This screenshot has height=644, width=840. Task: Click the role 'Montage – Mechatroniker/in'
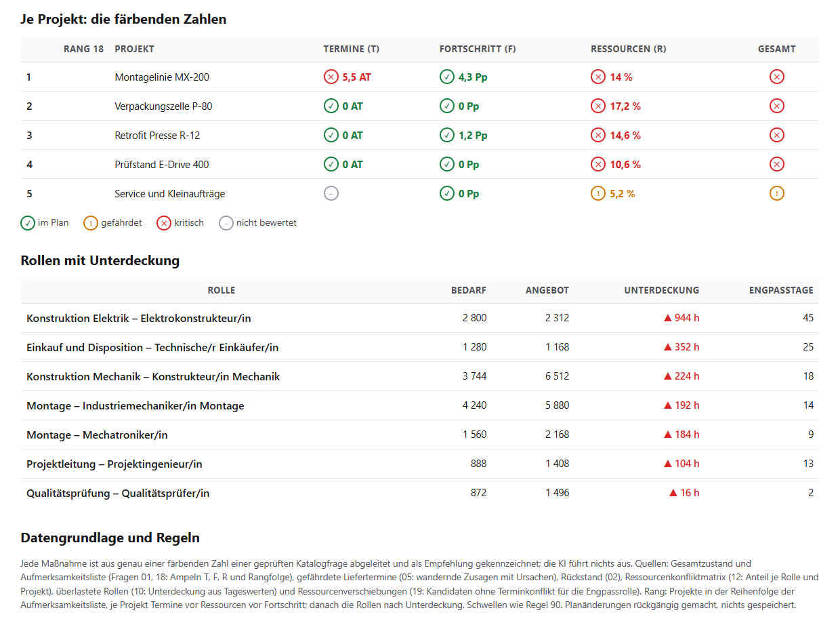click(97, 435)
